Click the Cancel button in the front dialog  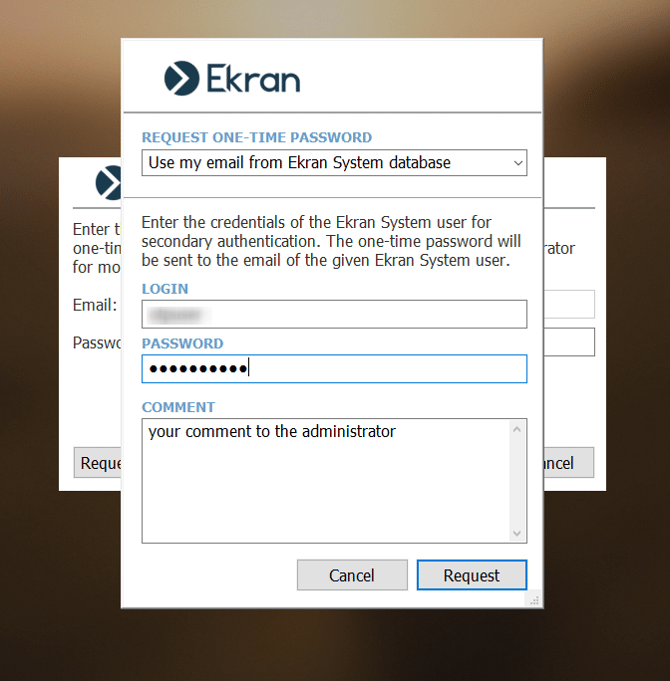(352, 575)
